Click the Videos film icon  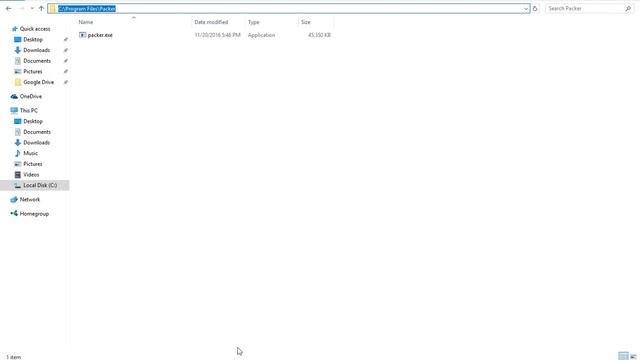pyautogui.click(x=18, y=174)
